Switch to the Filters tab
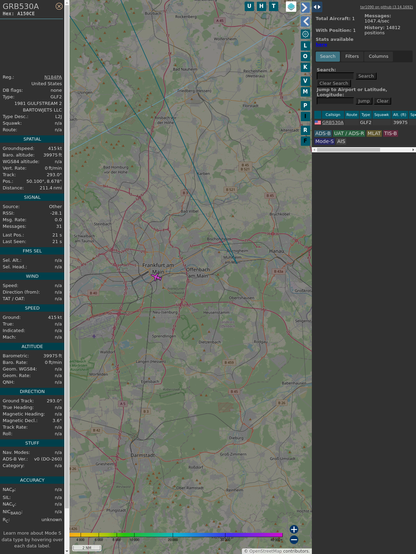 352,57
